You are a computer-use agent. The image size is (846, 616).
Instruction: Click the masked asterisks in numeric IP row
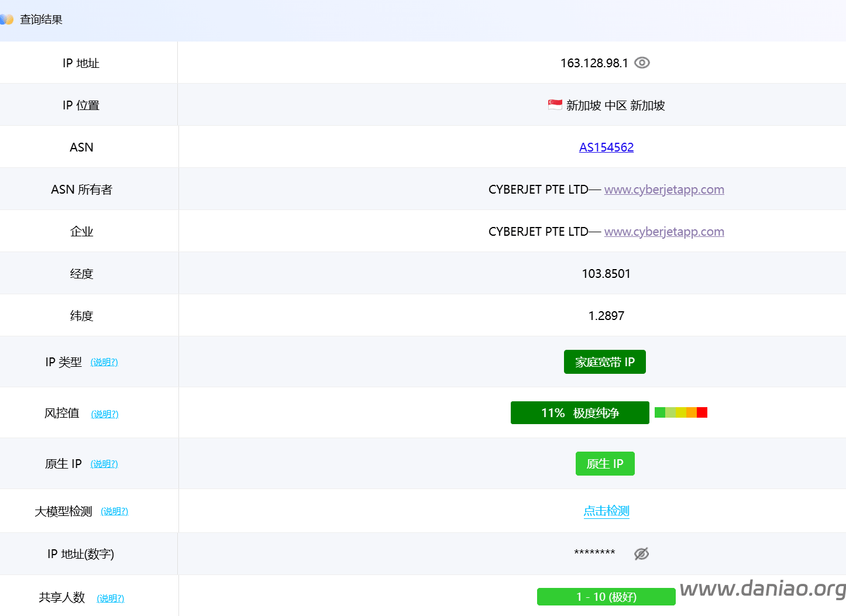pos(594,553)
